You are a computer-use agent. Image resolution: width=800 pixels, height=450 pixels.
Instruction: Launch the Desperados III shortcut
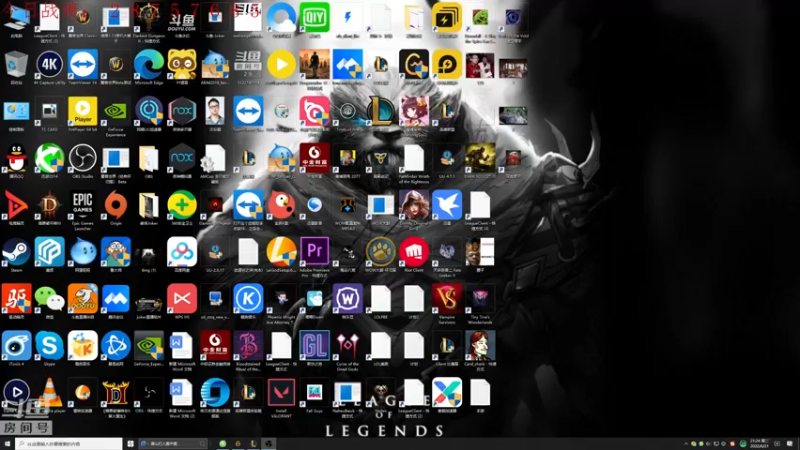click(x=314, y=64)
